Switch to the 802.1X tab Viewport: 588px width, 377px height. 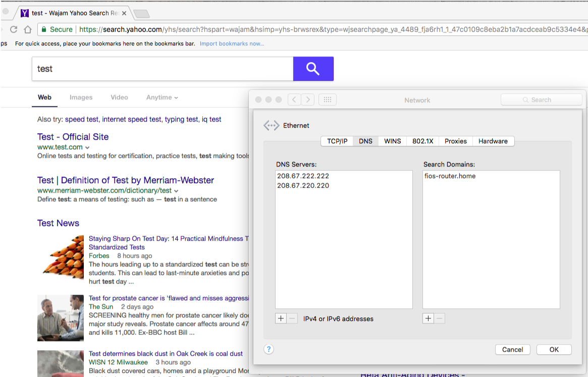coord(422,141)
